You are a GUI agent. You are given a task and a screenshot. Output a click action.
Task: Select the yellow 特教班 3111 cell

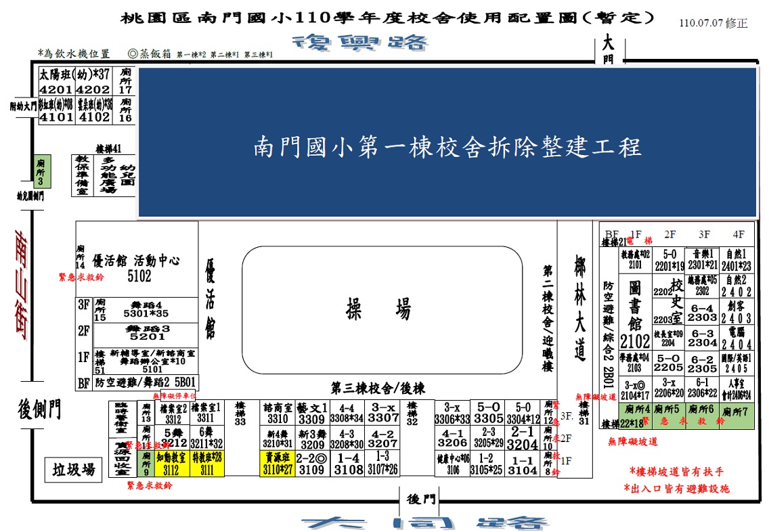[x=206, y=463]
